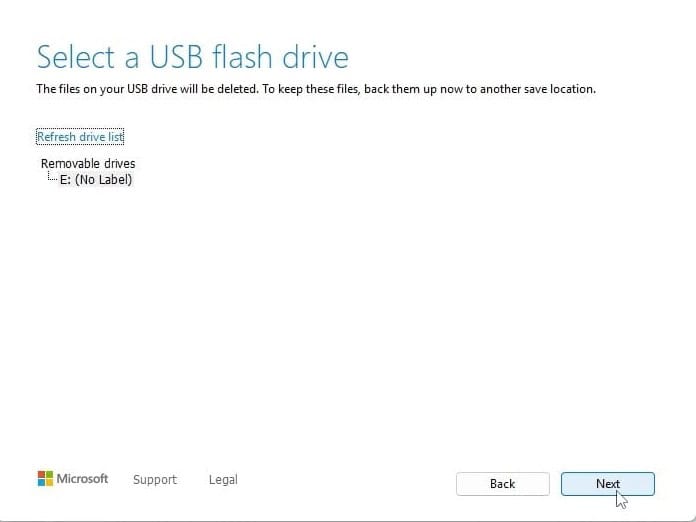Click the Microsoft four-square logo icon
Viewport: 696px width, 522px height.
[45, 479]
